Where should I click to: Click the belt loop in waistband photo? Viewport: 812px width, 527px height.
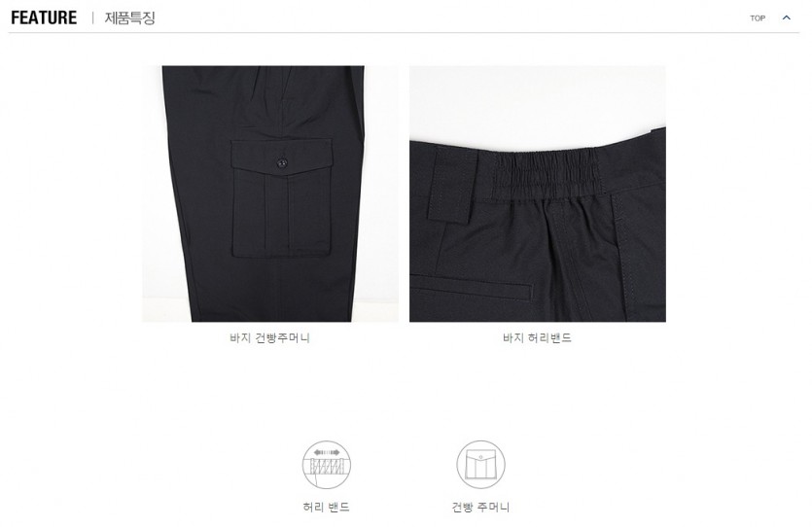[x=451, y=184]
